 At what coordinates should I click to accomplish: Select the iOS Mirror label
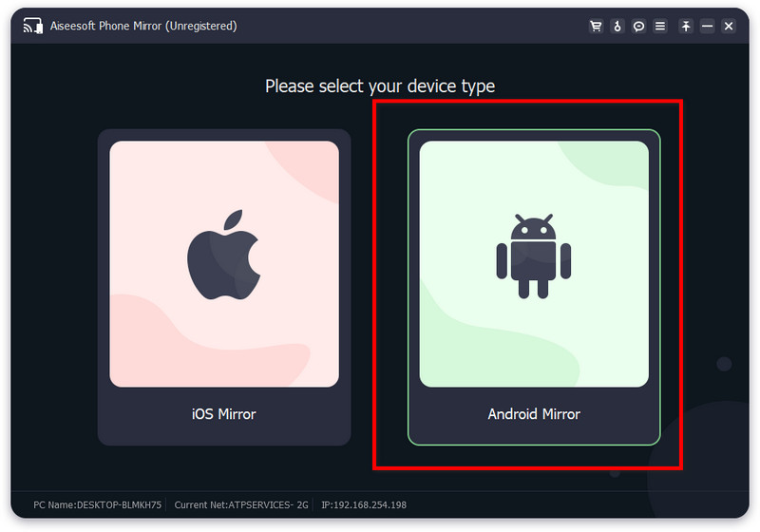coord(223,414)
